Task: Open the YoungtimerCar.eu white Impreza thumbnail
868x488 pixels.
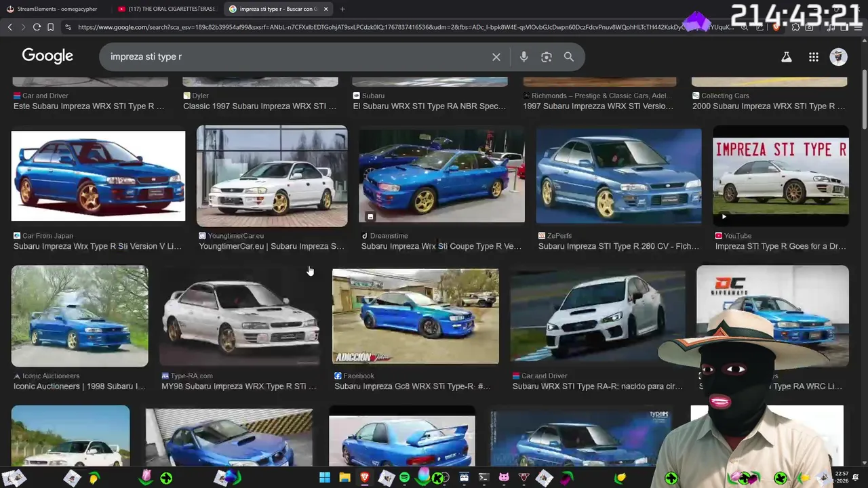Action: (x=272, y=176)
